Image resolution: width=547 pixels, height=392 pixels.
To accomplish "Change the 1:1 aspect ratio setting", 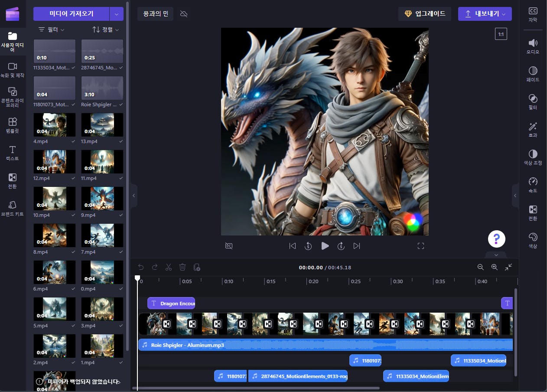I will (x=501, y=34).
